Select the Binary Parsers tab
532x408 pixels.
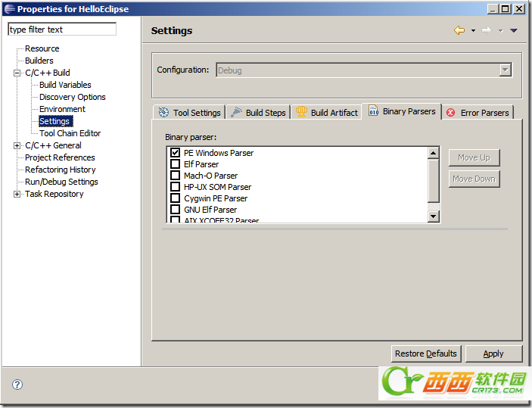pyautogui.click(x=402, y=111)
